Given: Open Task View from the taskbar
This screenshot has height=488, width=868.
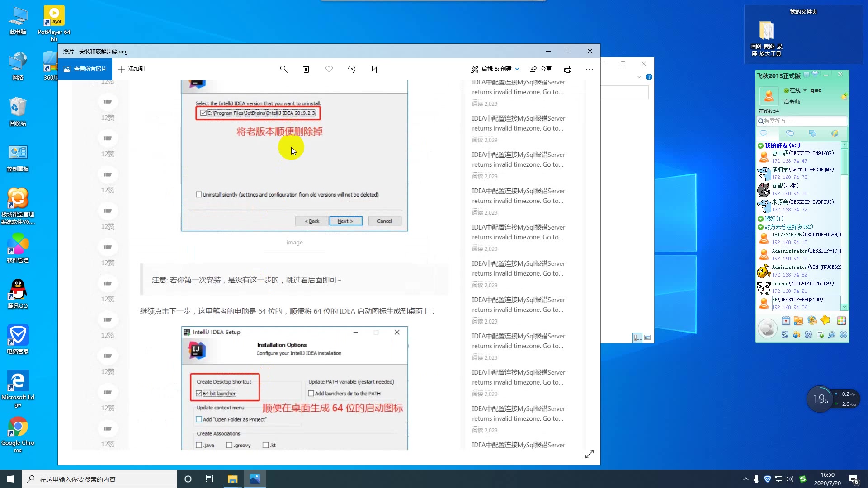Looking at the screenshot, I should [x=210, y=479].
